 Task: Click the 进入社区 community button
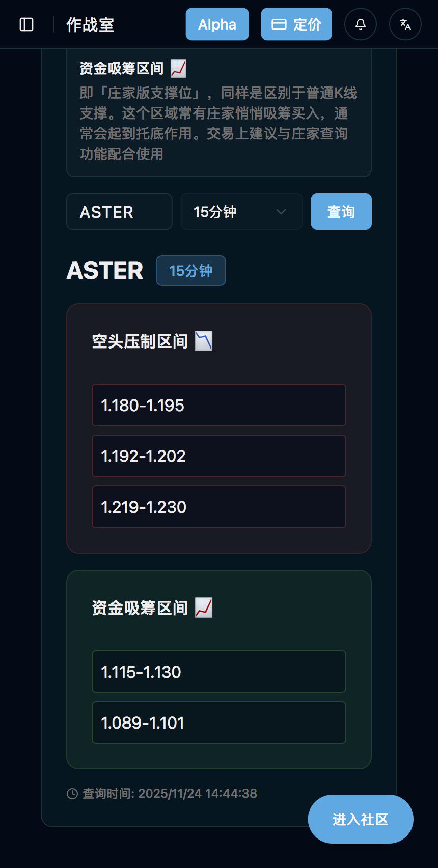pyautogui.click(x=361, y=819)
